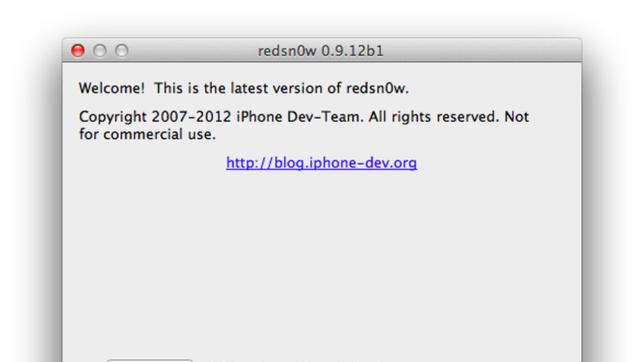The width and height of the screenshot is (644, 362).
Task: Click the 'Not' word ending the copyright line
Action: click(517, 117)
